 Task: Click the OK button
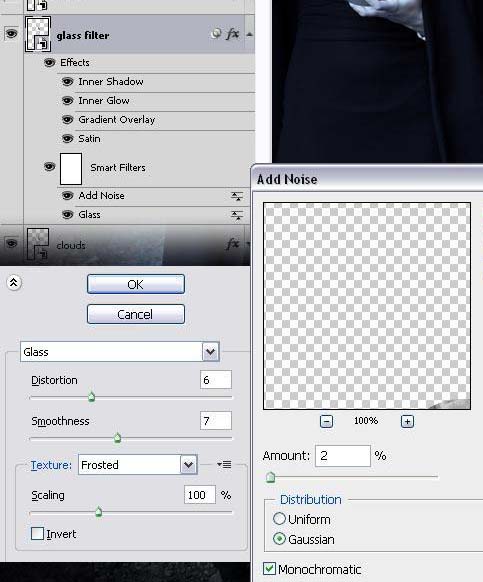pyautogui.click(x=136, y=284)
